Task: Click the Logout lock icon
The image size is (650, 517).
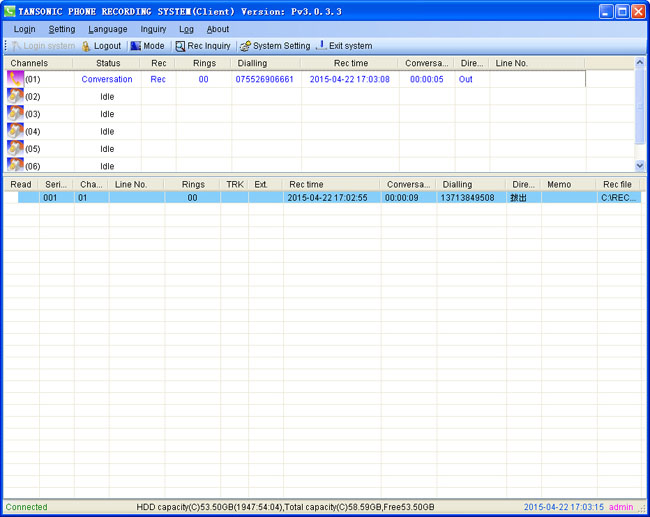Action: 86,46
